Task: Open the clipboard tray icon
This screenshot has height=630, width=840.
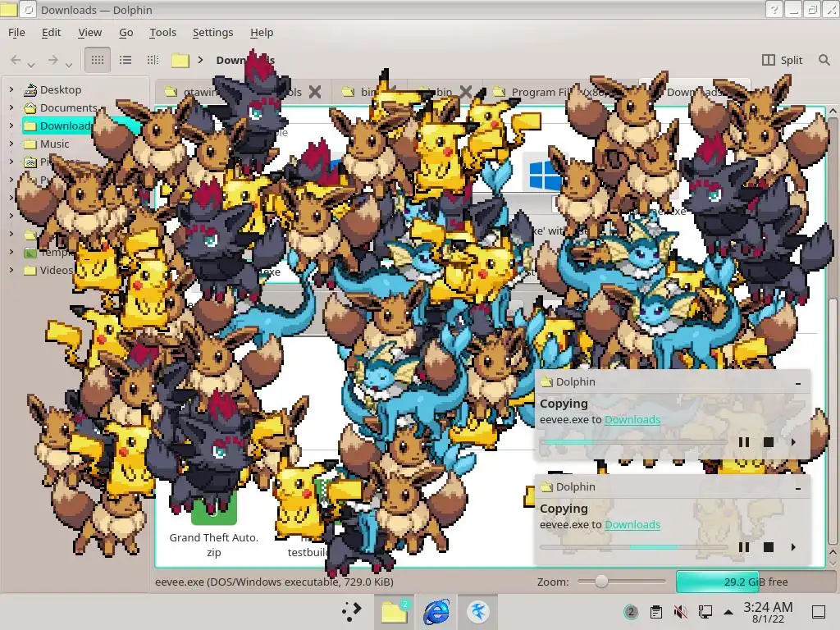Action: click(x=655, y=612)
